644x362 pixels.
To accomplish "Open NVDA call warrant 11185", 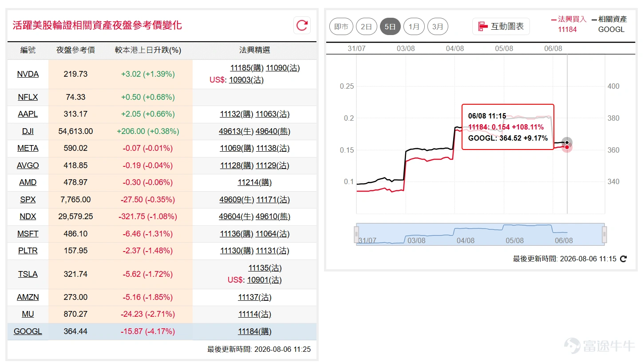I will pos(247,68).
